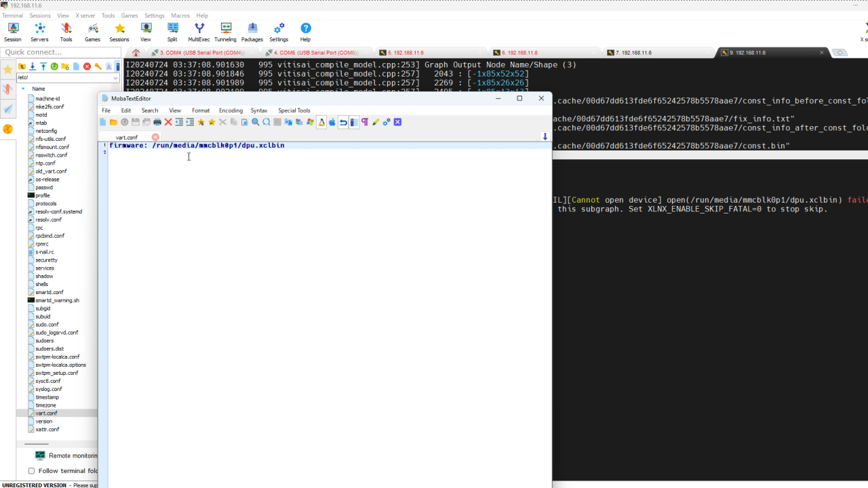Collapse the Name column tree
This screenshot has width=868, height=488.
coord(23,89)
